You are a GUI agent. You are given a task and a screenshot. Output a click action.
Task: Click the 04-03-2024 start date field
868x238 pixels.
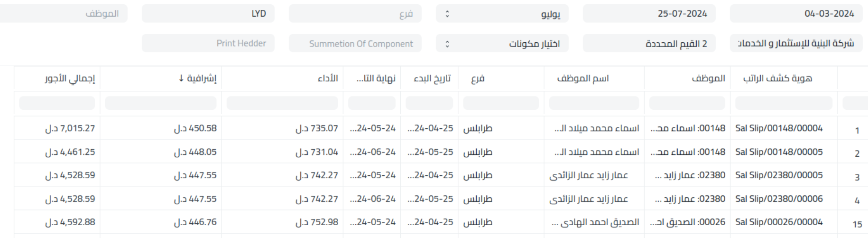[x=796, y=14]
